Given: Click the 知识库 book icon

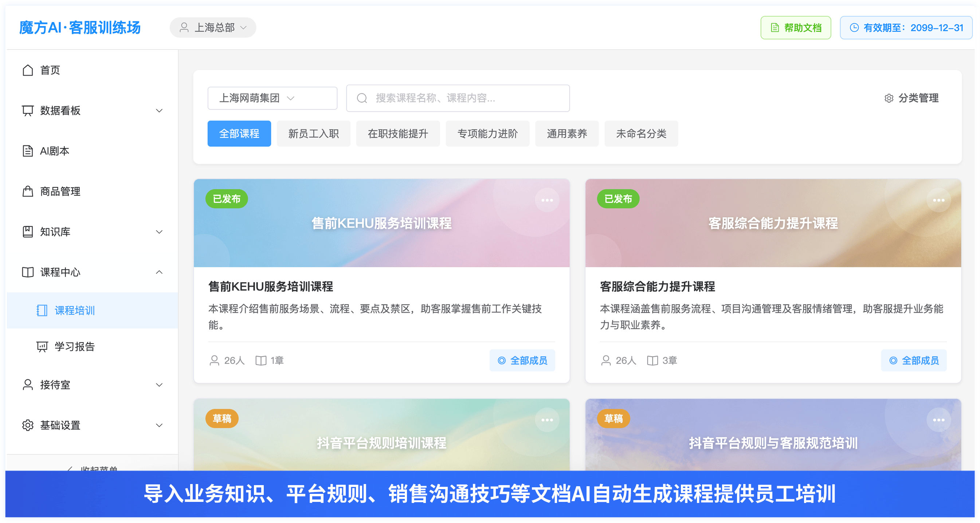Looking at the screenshot, I should click(28, 232).
